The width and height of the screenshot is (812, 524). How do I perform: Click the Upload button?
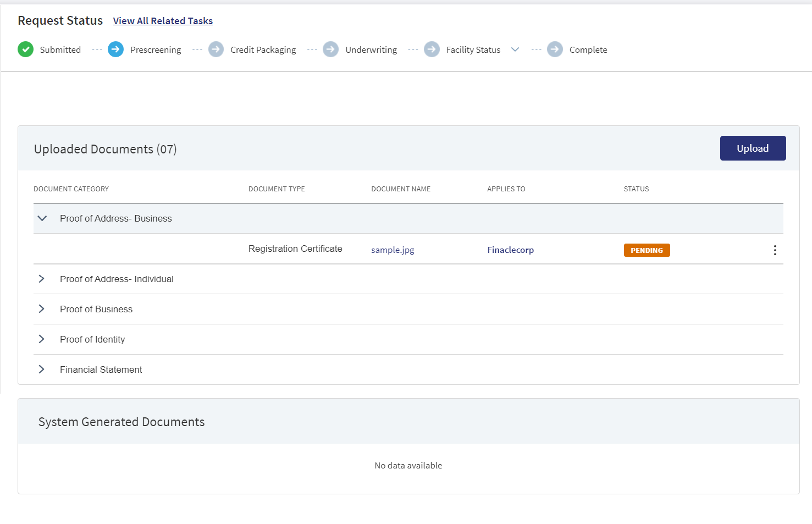pos(753,148)
